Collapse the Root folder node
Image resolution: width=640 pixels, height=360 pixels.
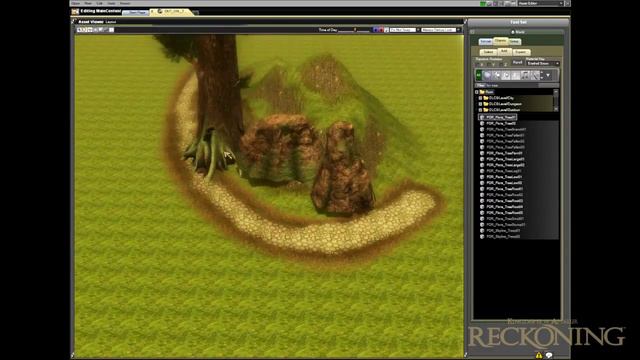point(477,92)
